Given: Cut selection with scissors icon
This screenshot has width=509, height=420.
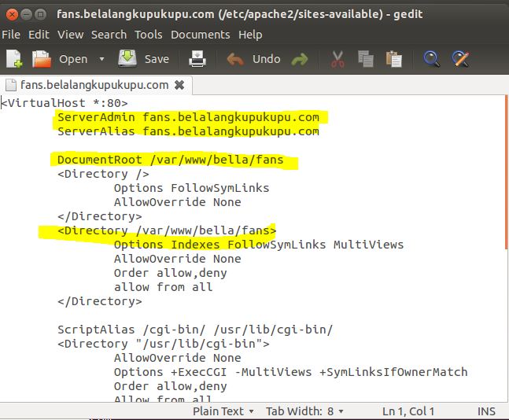Looking at the screenshot, I should click(337, 59).
